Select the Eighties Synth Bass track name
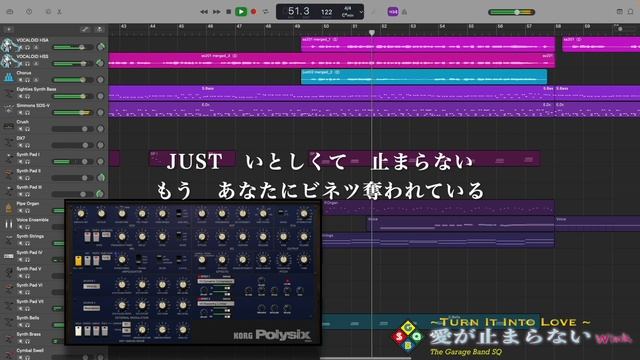This screenshot has height=360, width=640. click(x=36, y=89)
